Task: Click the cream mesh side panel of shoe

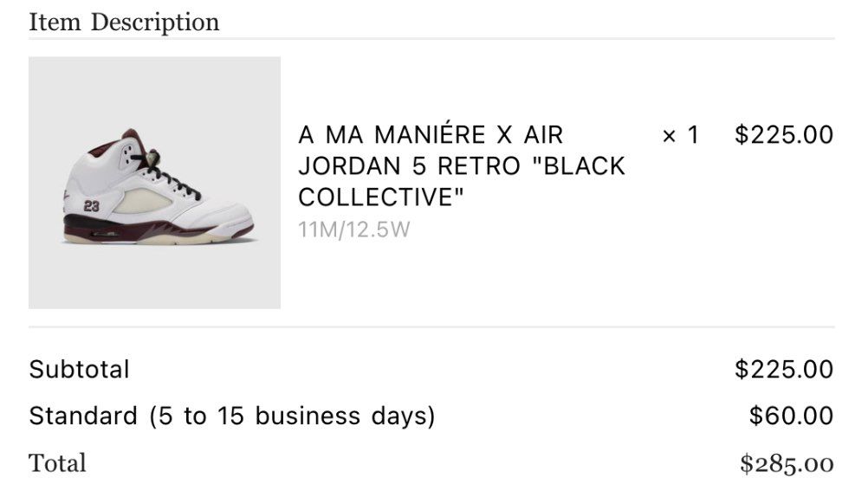Action: click(143, 201)
